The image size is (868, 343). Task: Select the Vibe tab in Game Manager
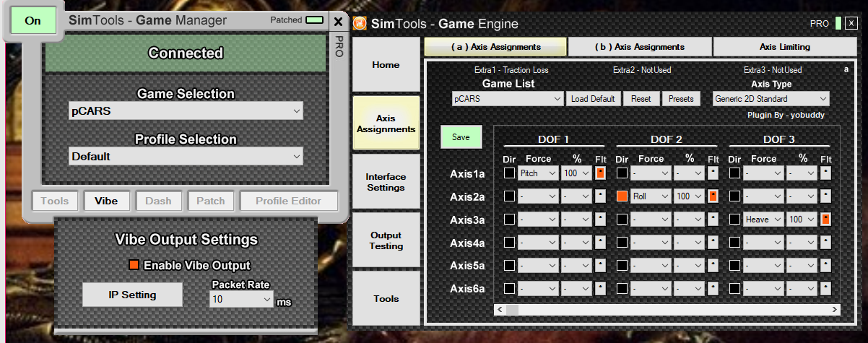(x=106, y=201)
